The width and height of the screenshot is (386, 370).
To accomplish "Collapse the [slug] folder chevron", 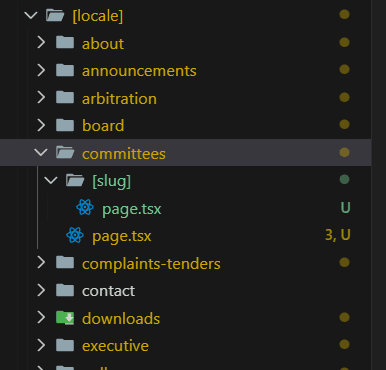I will (51, 180).
